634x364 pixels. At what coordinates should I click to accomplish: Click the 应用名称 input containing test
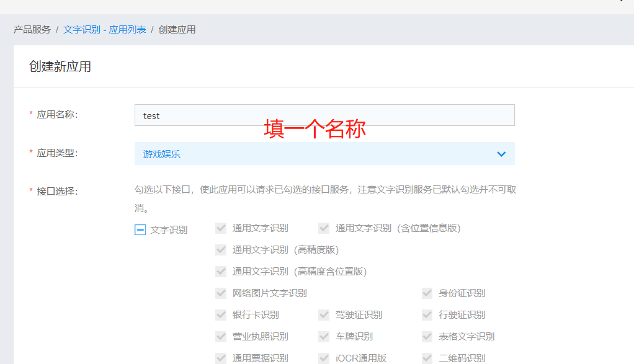click(324, 115)
